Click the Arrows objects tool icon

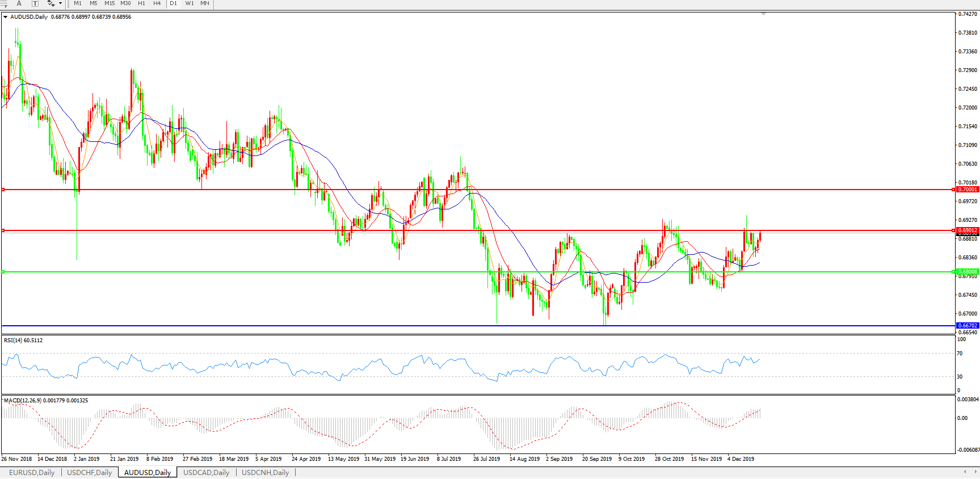[51, 3]
